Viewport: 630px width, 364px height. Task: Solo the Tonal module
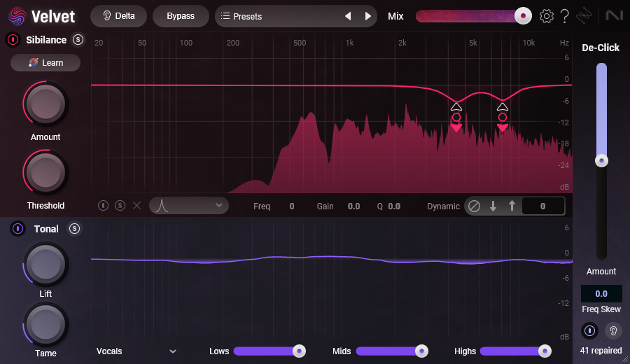tap(74, 229)
